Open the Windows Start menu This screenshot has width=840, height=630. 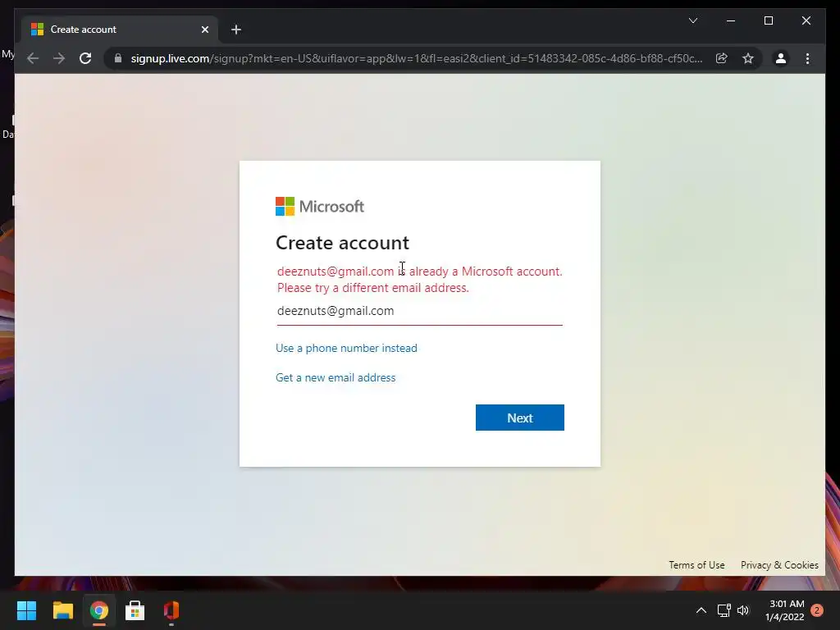pyautogui.click(x=26, y=610)
